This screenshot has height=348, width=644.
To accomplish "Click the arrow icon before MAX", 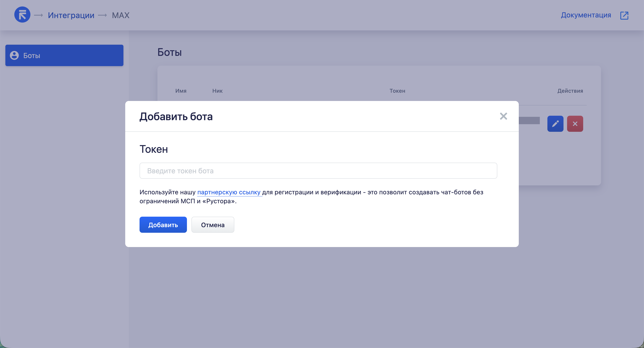I will point(102,15).
